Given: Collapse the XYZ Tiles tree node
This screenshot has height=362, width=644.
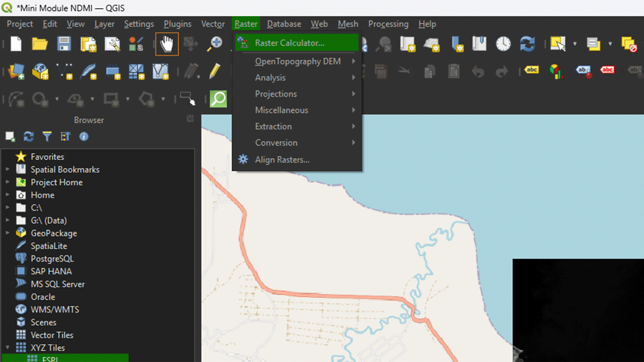Looking at the screenshot, I should pos(8,348).
